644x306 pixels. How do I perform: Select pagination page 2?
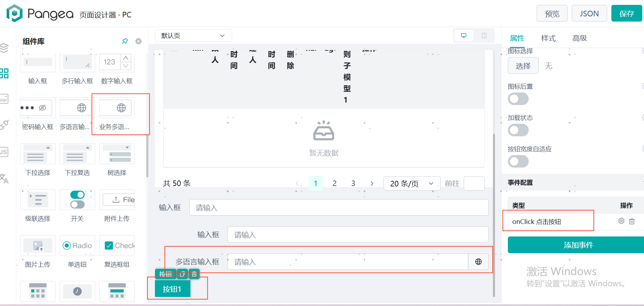point(335,183)
